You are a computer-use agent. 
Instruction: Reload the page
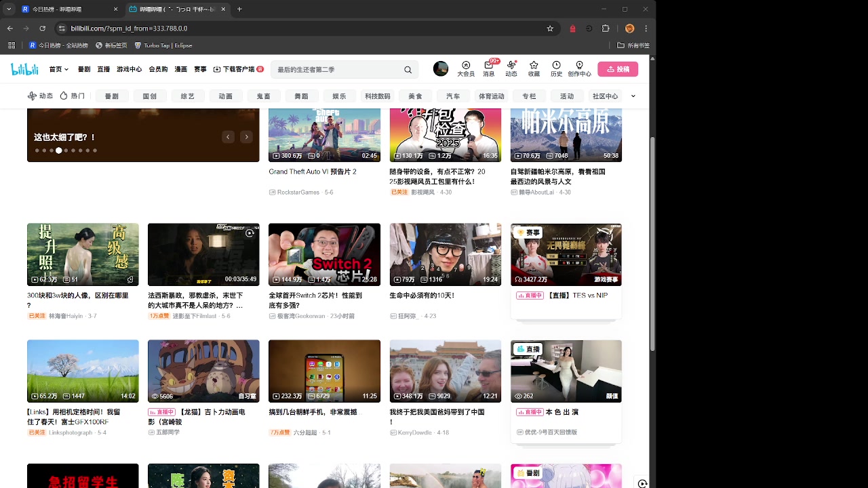(43, 28)
